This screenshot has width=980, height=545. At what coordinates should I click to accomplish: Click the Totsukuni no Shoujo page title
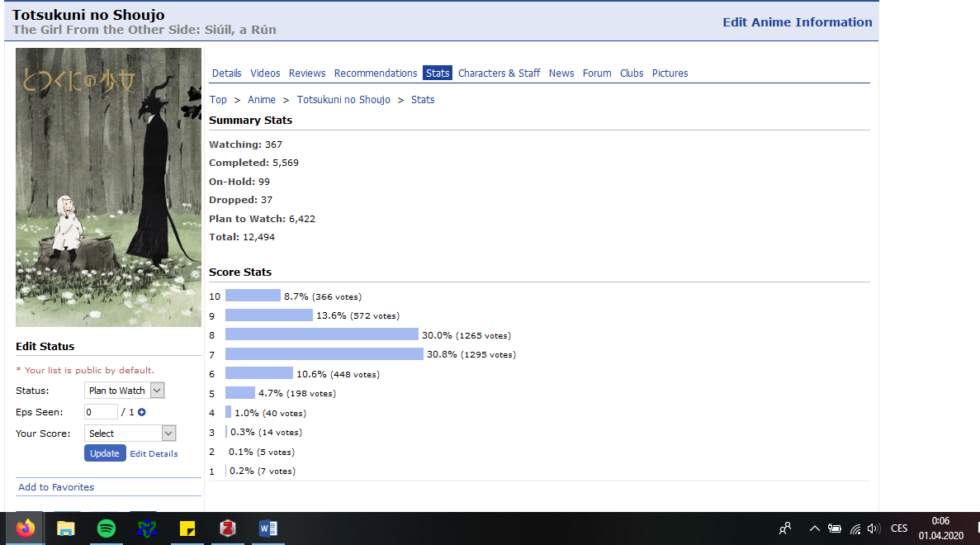[88, 14]
